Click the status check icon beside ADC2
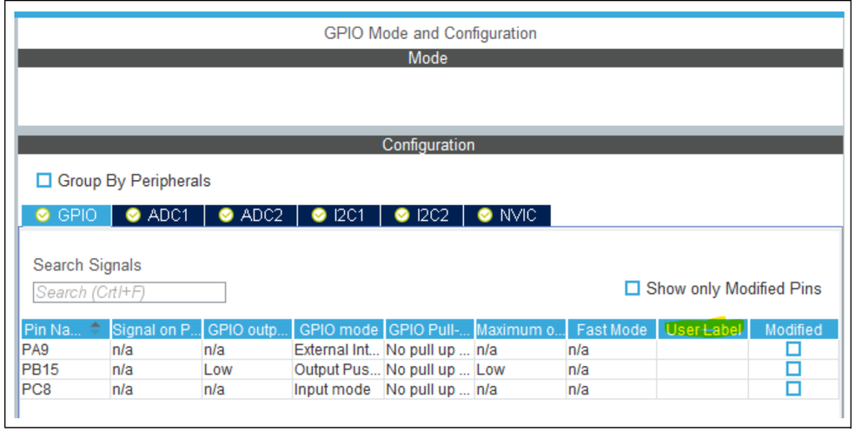Viewport: 868px width, 432px height. [226, 216]
